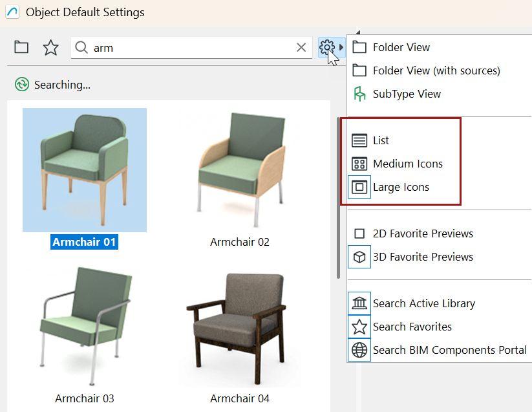This screenshot has width=532, height=412.
Task: Click the Armchair 02 name label
Action: click(240, 242)
